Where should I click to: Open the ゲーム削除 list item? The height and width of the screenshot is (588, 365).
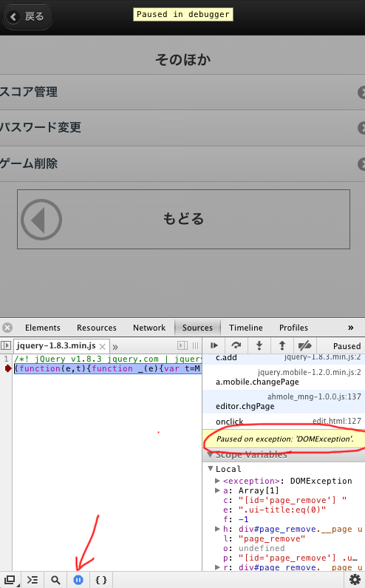click(182, 164)
